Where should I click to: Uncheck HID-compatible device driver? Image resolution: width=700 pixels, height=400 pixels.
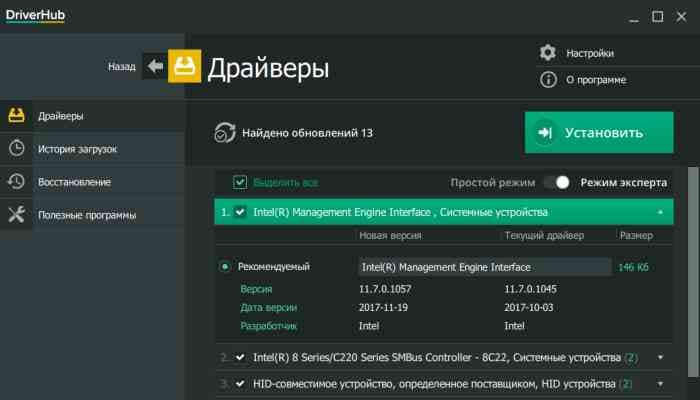pyautogui.click(x=240, y=383)
